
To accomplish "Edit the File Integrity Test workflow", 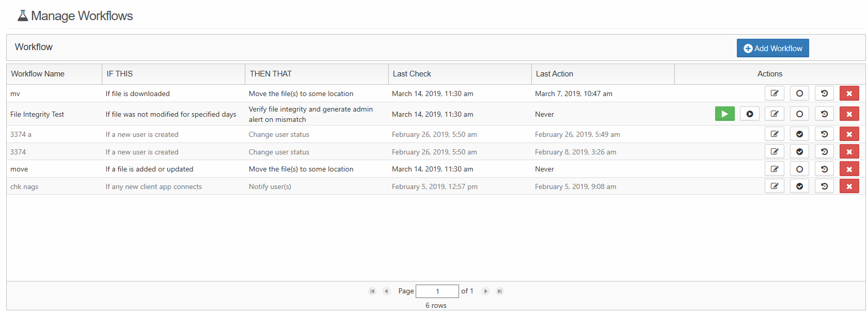I will [774, 114].
